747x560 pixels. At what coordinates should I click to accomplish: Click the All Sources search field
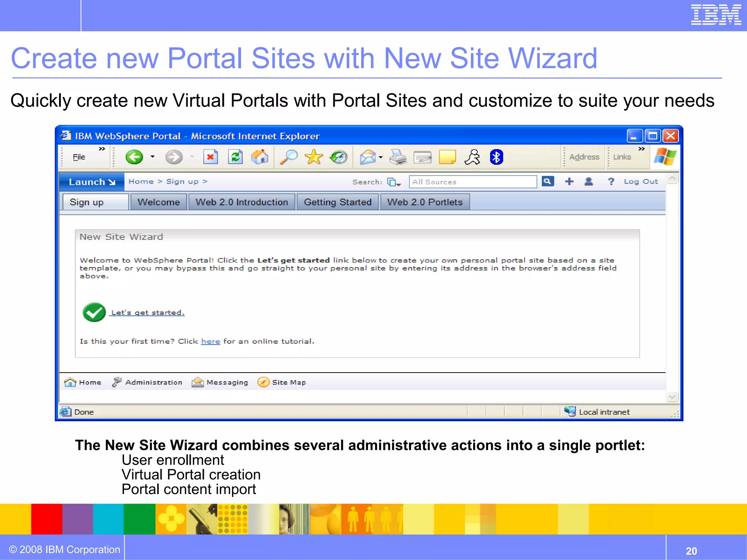(x=473, y=182)
